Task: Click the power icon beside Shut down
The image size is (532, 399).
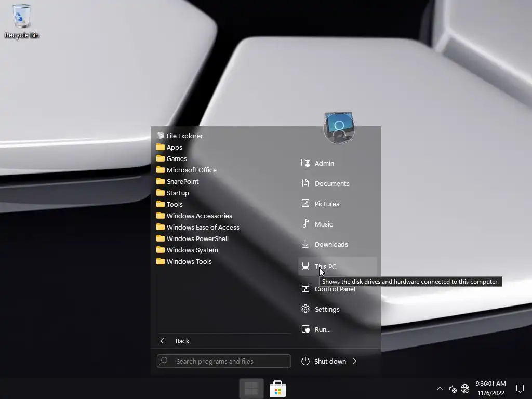Action: coord(305,361)
